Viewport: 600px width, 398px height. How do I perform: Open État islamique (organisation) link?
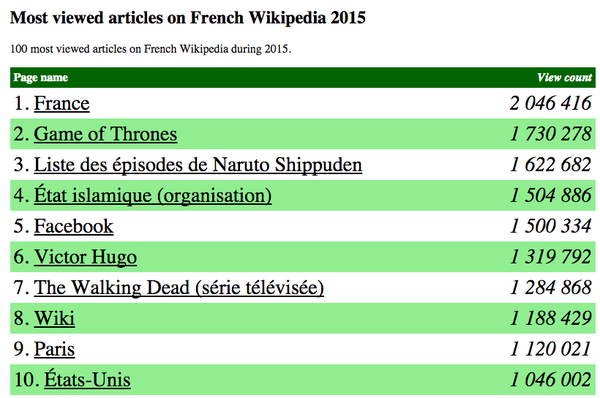(x=153, y=196)
